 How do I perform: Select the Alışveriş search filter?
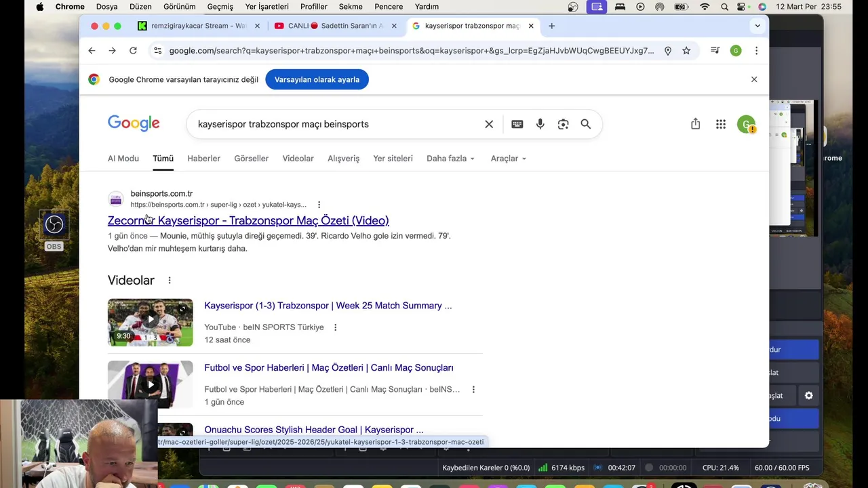[344, 159]
